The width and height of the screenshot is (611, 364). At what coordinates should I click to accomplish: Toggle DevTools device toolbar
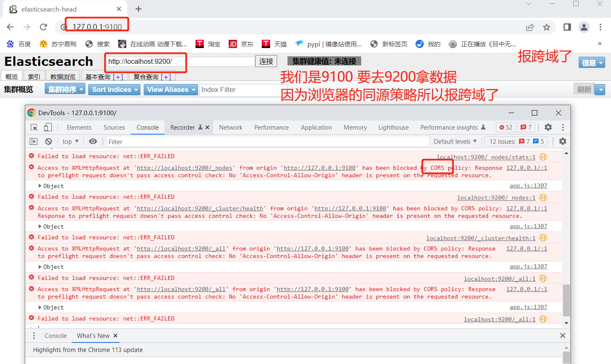48,127
